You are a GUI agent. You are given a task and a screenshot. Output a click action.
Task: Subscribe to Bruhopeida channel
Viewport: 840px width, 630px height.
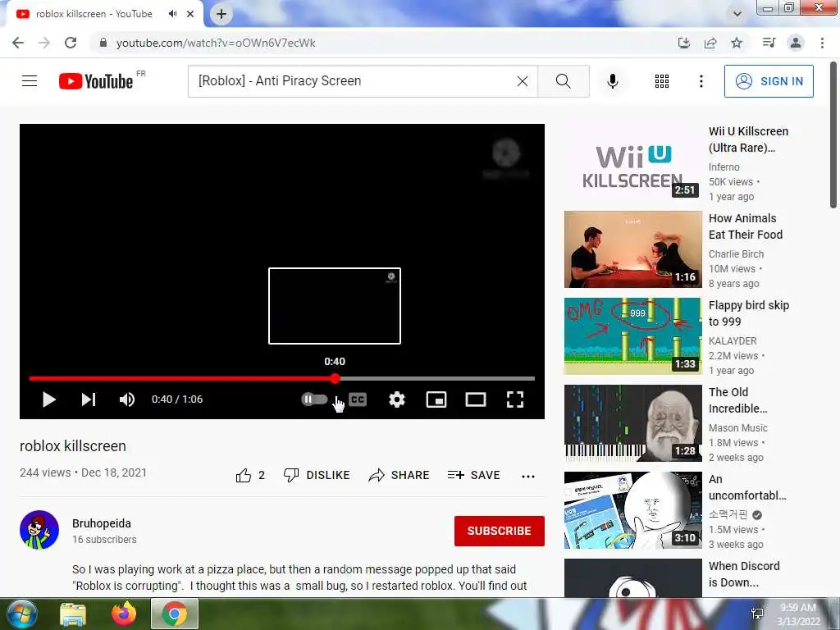(x=500, y=531)
